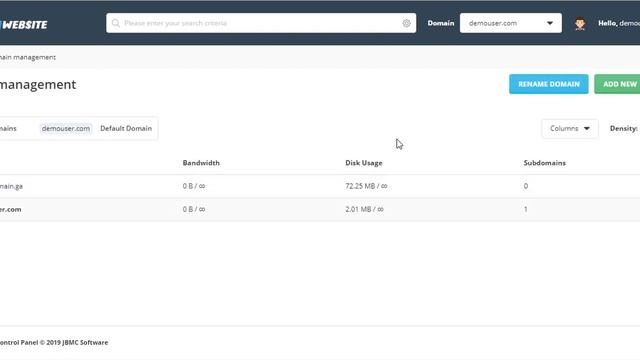The image size is (640, 360).
Task: Click the Default Domain label
Action: 126,129
